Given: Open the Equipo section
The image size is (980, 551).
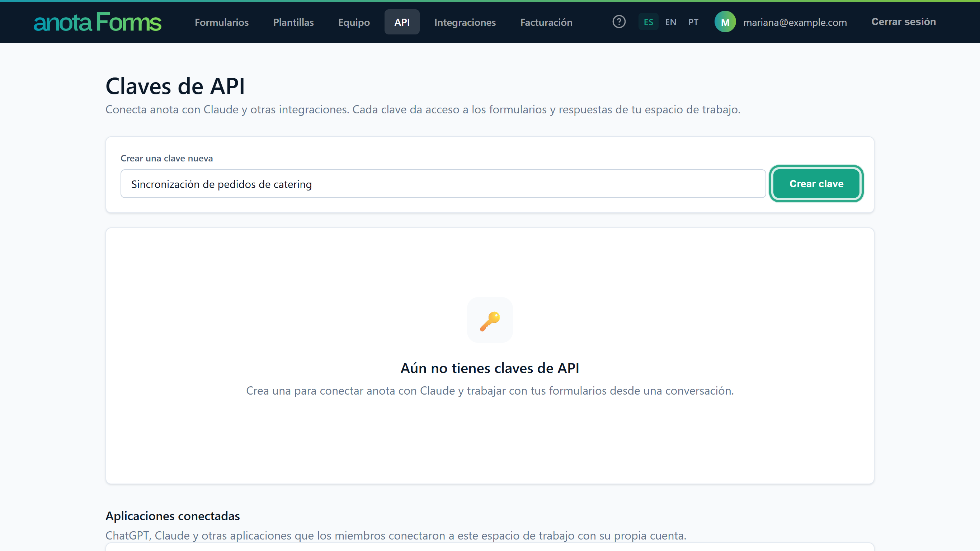Looking at the screenshot, I should click(354, 22).
